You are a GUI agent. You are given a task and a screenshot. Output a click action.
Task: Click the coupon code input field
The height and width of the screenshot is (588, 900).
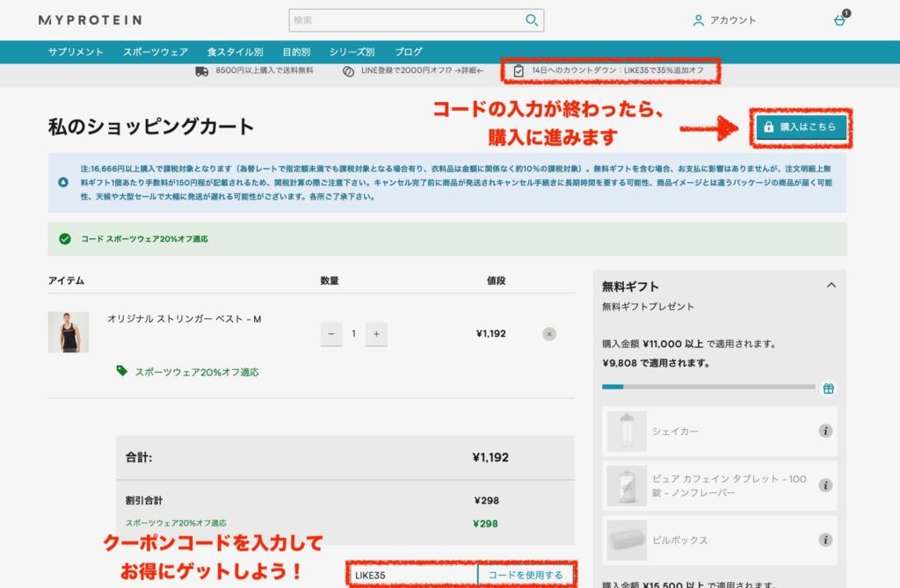tap(413, 575)
